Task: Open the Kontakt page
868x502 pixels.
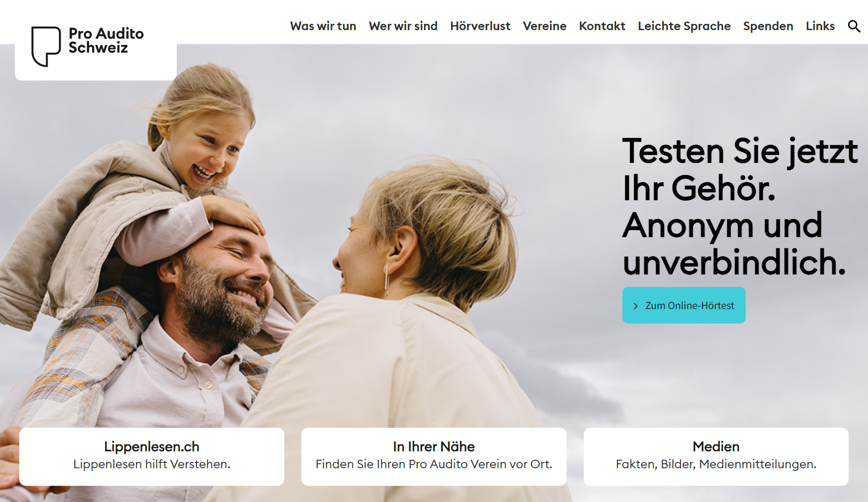Action: tap(602, 26)
